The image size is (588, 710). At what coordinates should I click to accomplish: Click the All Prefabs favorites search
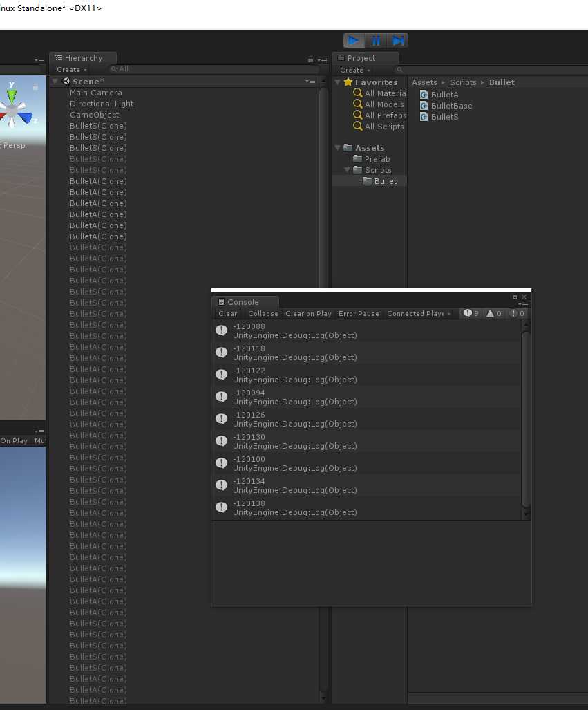[x=385, y=115]
